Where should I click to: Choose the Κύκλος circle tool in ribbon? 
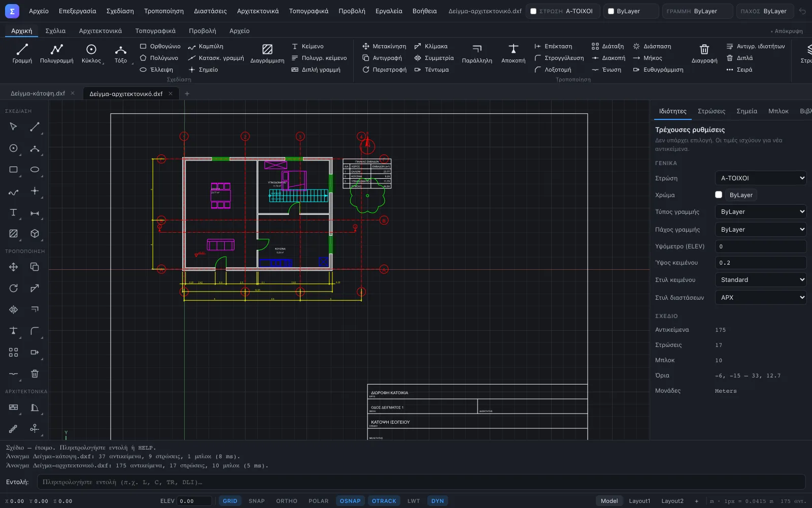pos(91,53)
